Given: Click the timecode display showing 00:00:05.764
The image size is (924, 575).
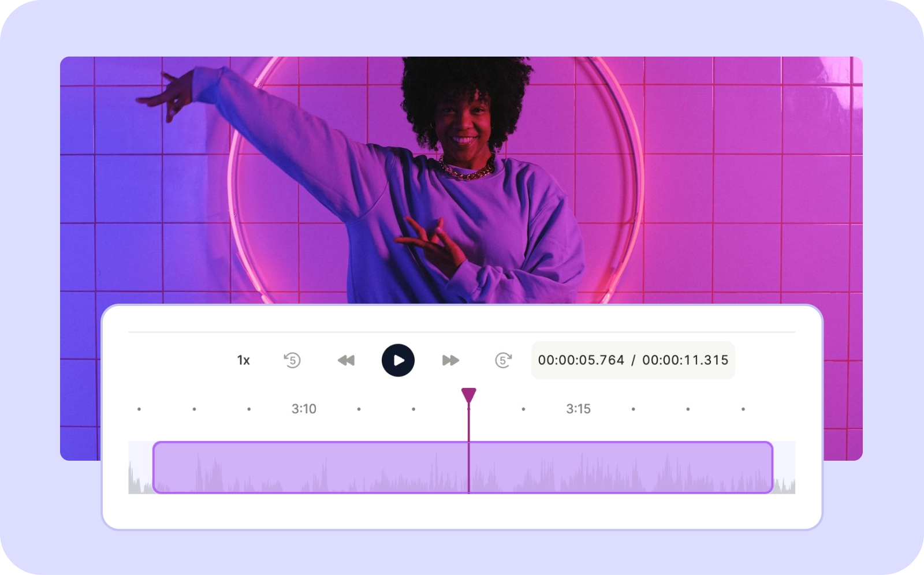Looking at the screenshot, I should (x=580, y=360).
